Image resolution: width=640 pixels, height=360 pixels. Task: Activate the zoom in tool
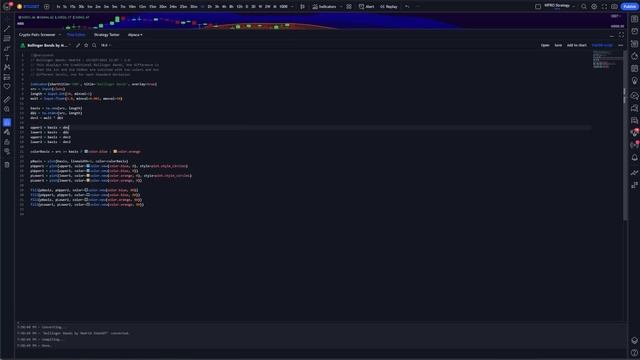[7, 109]
